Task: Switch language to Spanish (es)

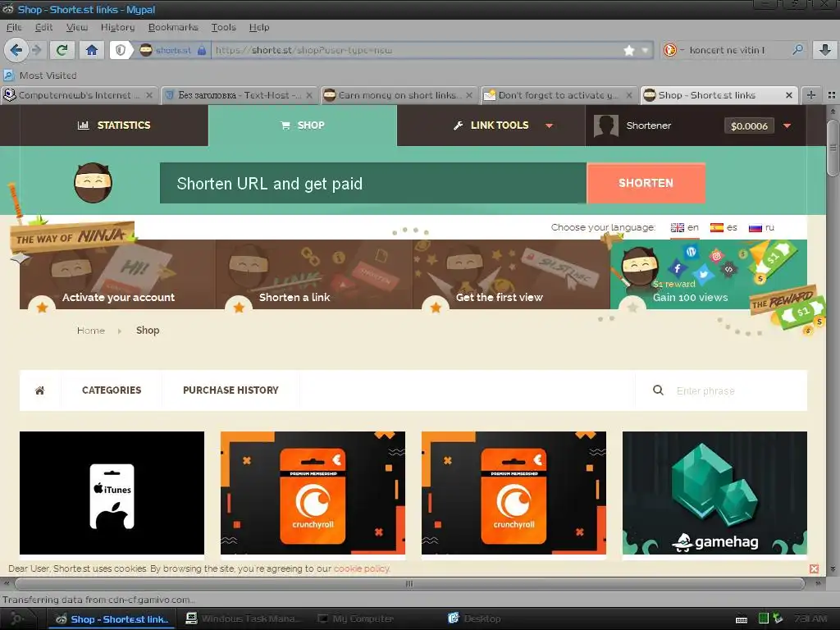Action: tap(724, 227)
